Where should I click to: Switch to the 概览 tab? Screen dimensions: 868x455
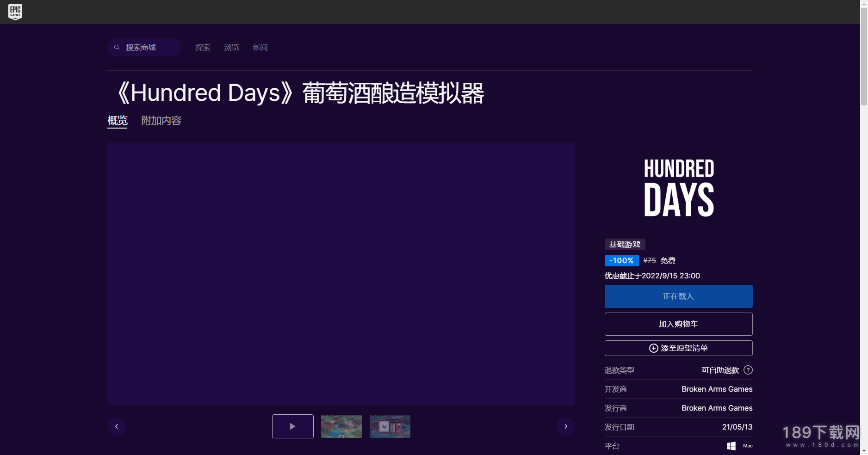point(118,121)
